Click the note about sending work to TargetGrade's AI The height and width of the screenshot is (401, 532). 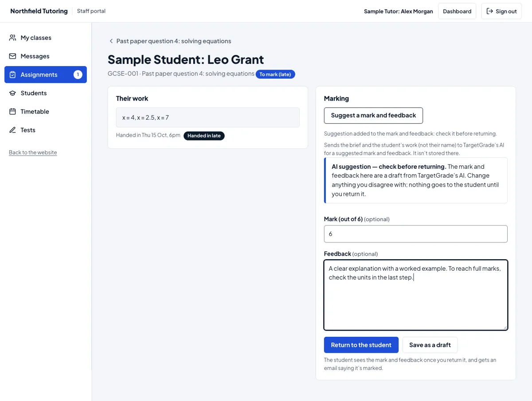click(414, 149)
